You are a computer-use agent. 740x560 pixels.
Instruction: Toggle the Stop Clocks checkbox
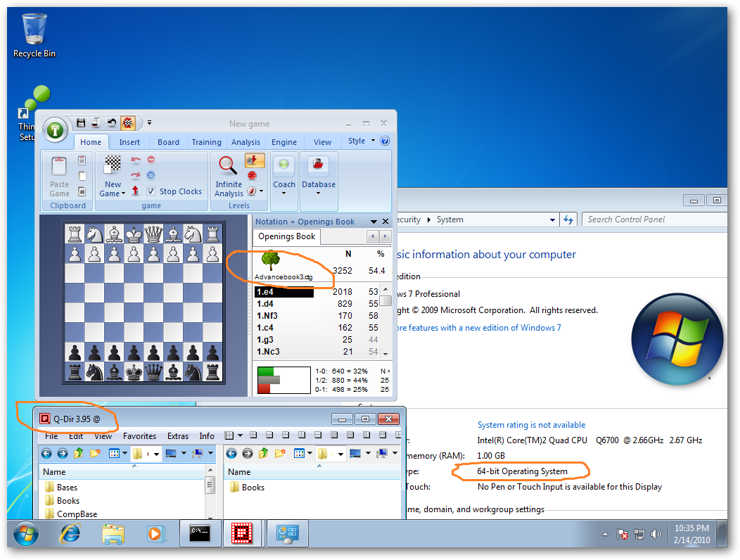pos(151,191)
